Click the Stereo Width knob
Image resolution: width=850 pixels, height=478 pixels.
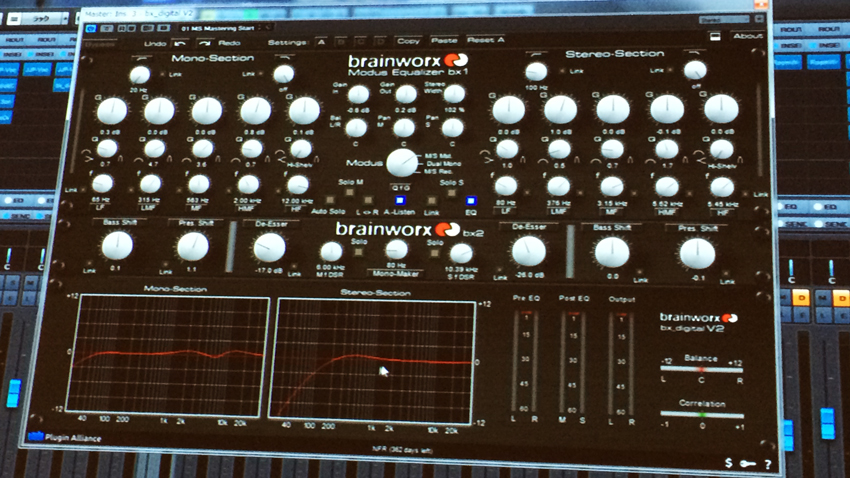[x=454, y=94]
